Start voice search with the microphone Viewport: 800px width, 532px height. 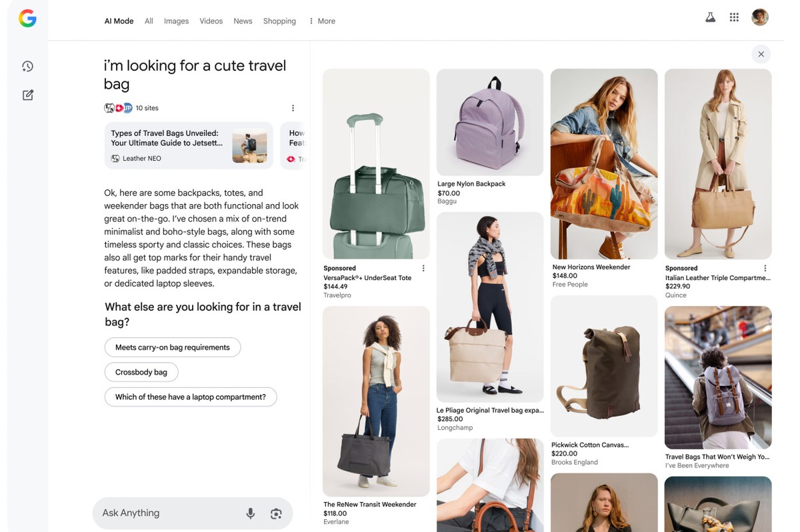pos(250,513)
